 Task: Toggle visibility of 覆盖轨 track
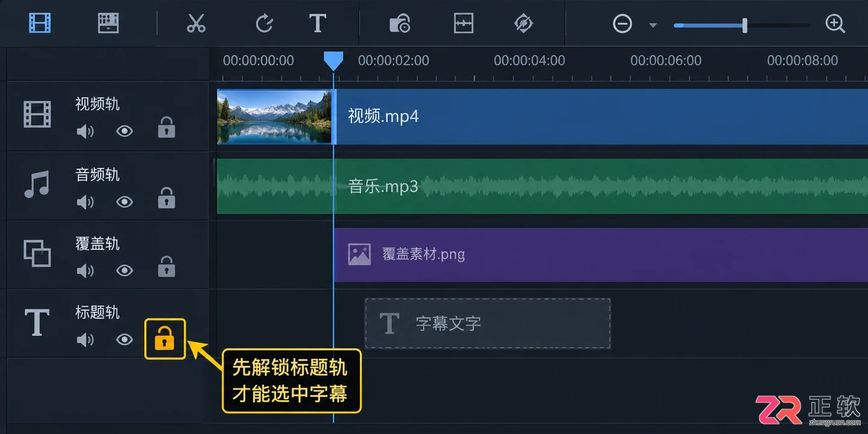124,271
